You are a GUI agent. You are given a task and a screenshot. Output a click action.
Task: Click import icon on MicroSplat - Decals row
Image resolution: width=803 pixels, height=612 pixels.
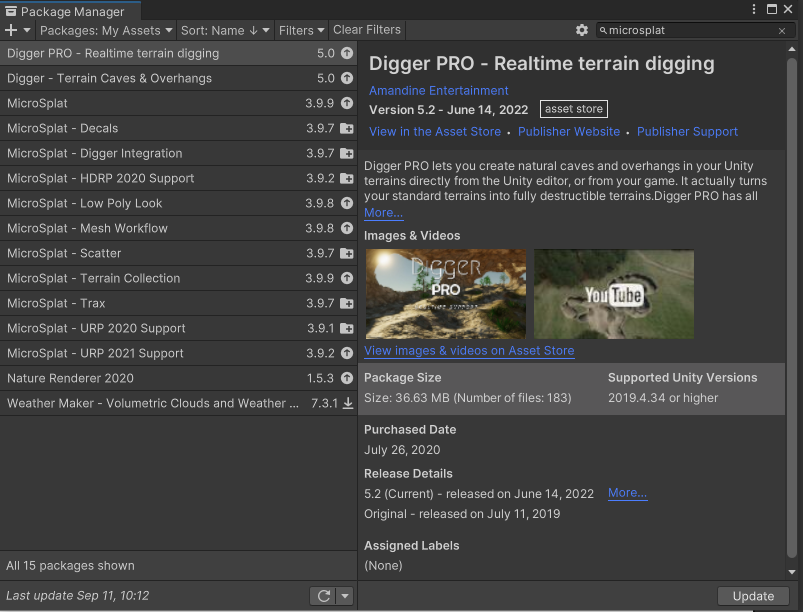point(347,128)
